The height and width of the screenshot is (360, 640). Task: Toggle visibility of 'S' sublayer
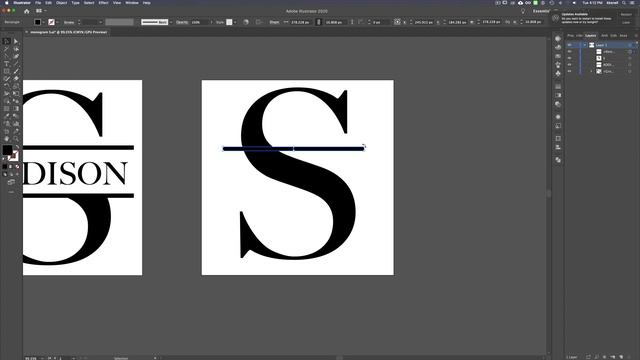point(569,58)
